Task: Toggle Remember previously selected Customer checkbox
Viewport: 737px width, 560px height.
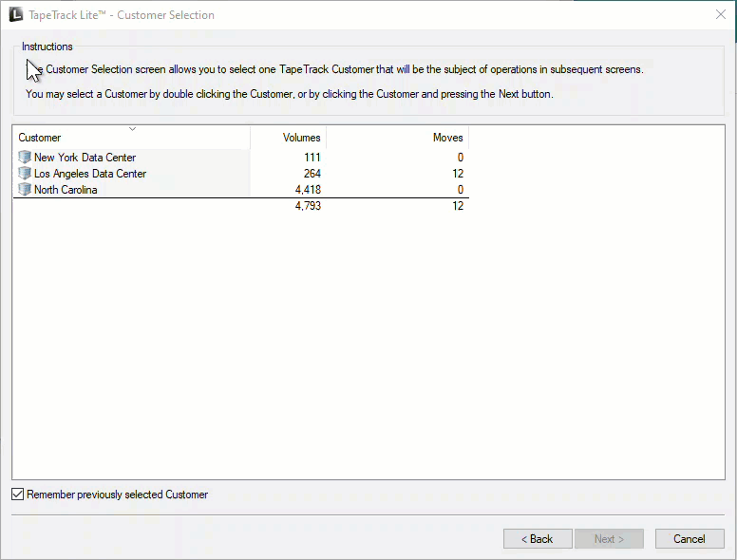Action: [x=17, y=495]
